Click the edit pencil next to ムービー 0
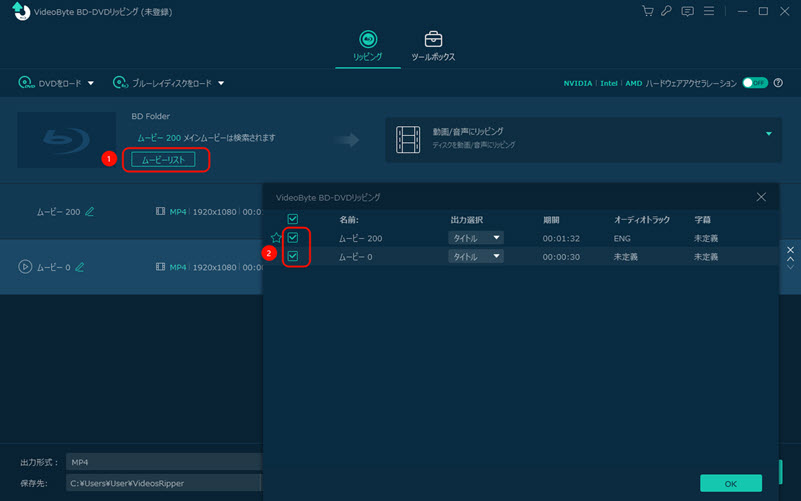801x501 pixels. 80,267
